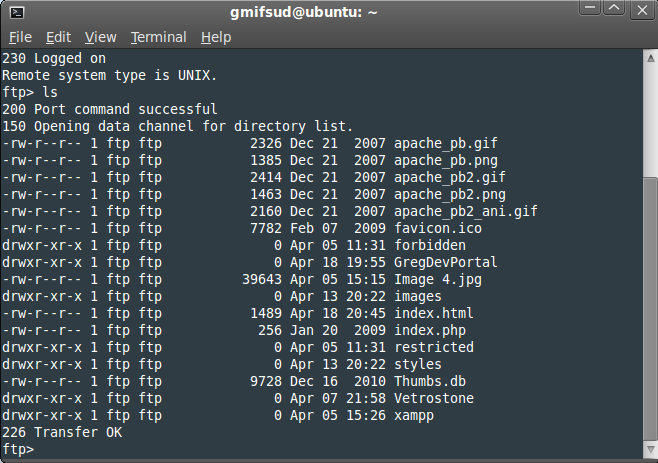This screenshot has width=658, height=463.
Task: Close the terminal window
Action: 642,10
